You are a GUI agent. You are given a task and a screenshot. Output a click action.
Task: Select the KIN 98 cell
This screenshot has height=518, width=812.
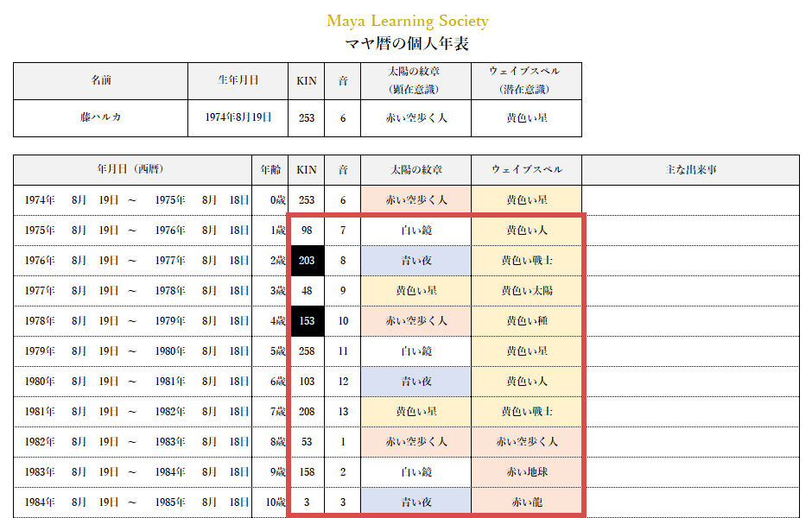tap(307, 231)
